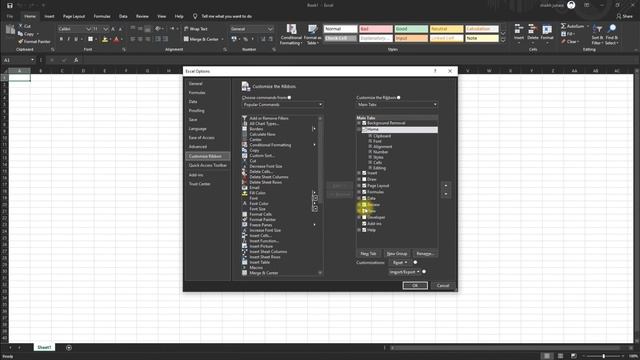Open the Insert ribbon tab
640x360 pixels.
[49, 16]
